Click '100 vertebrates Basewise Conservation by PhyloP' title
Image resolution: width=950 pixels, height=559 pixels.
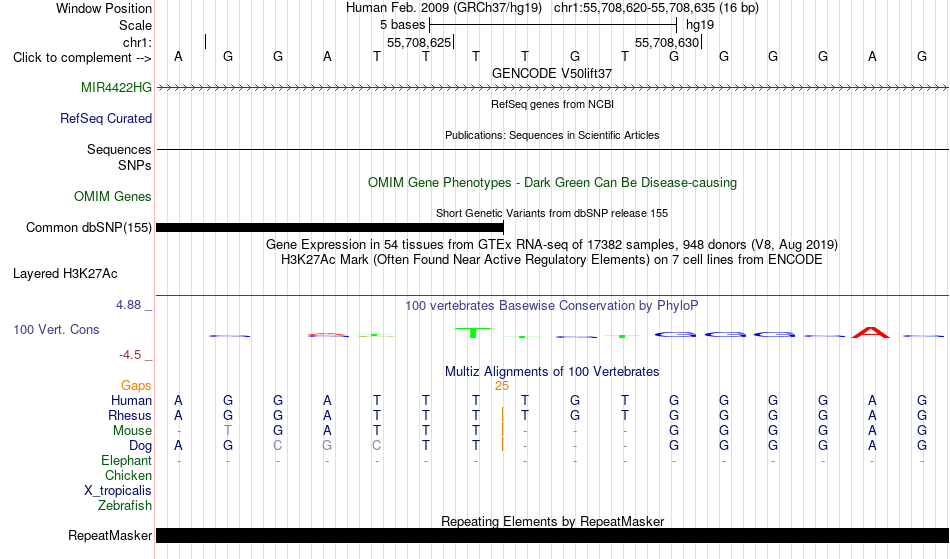click(x=552, y=305)
